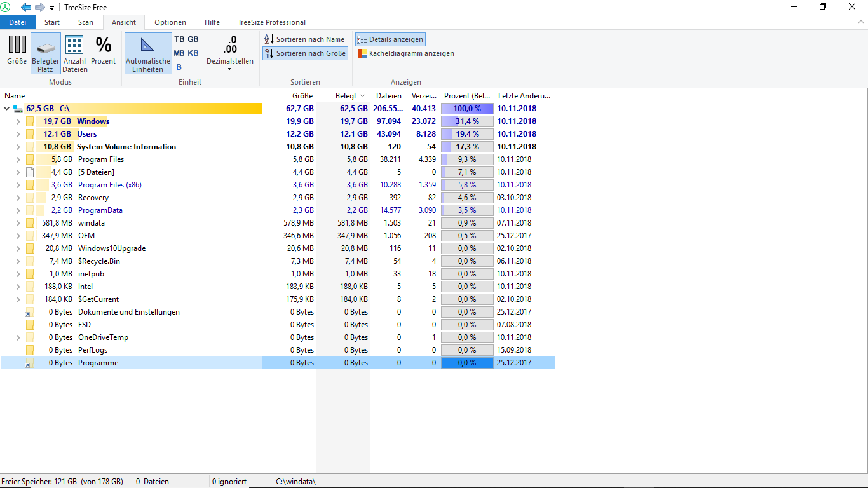
Task: Click the forward navigation arrow in title bar
Action: click(x=40, y=7)
